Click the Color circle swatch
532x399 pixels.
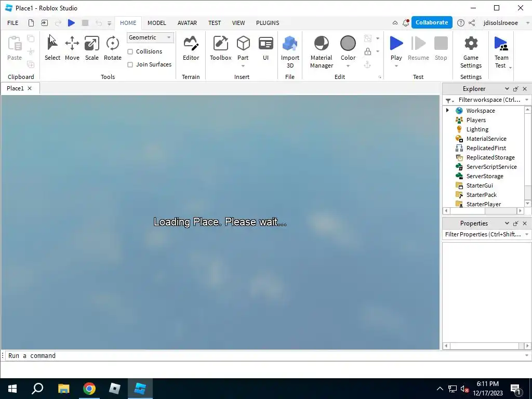(348, 44)
